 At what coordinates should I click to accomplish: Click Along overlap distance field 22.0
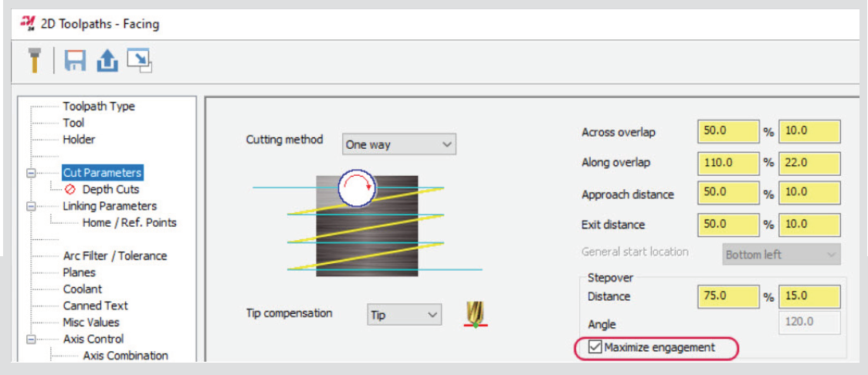(x=809, y=163)
